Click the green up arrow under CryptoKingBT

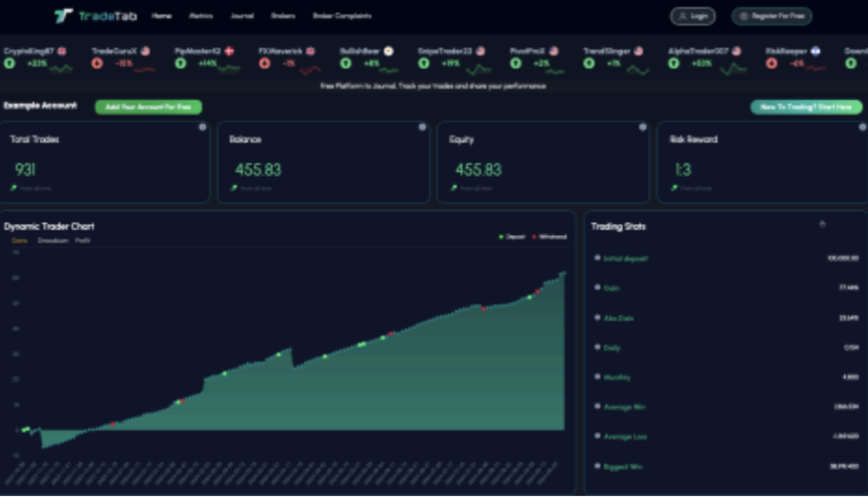tap(9, 63)
